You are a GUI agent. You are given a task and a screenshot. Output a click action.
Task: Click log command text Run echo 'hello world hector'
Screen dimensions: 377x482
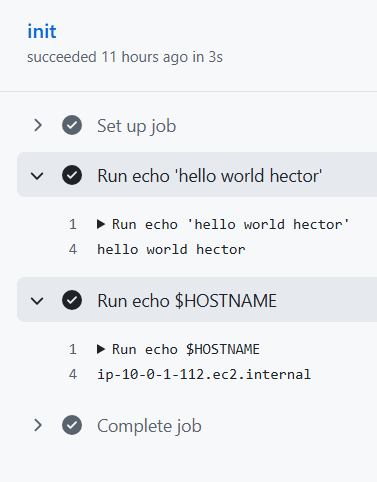[231, 224]
